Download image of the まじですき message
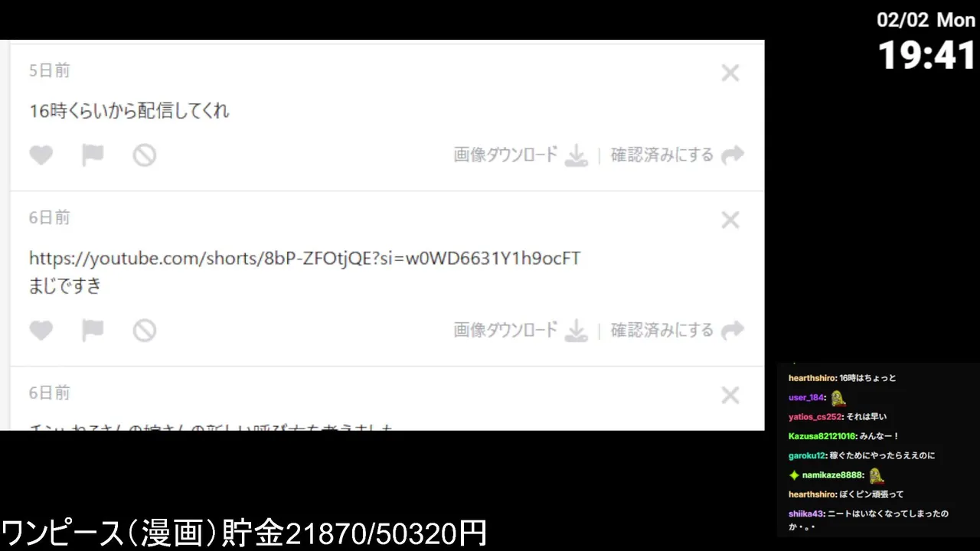The height and width of the screenshot is (551, 980). coord(506,330)
